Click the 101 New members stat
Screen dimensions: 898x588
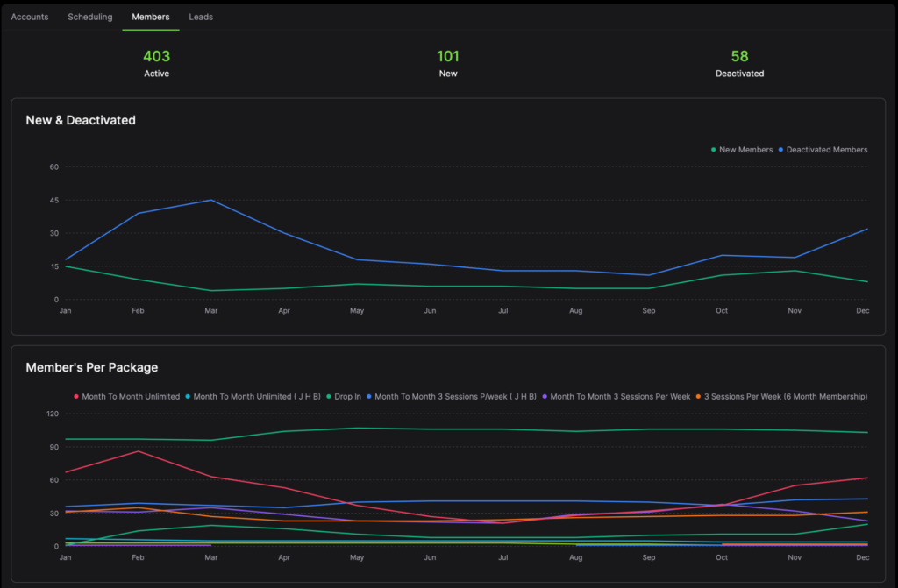[x=448, y=63]
